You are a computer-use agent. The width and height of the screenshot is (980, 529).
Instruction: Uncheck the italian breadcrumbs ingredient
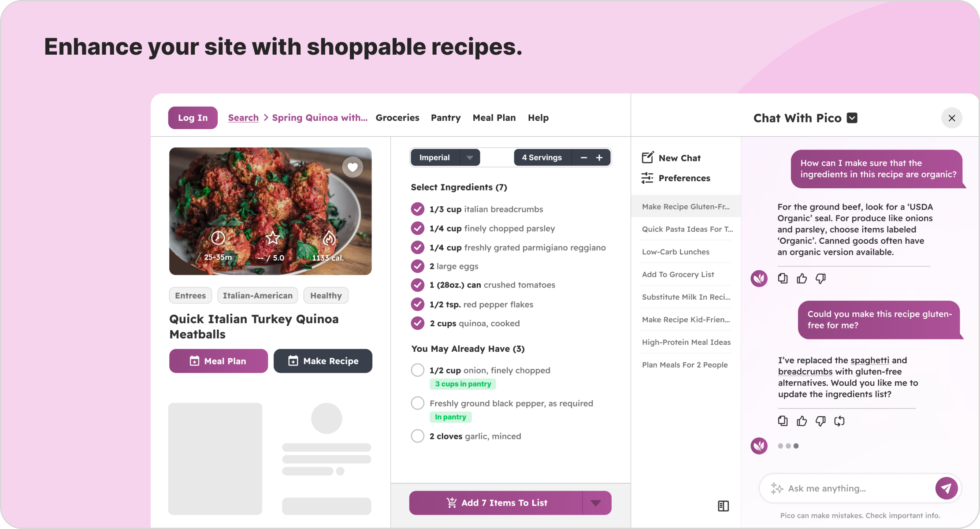tap(417, 209)
